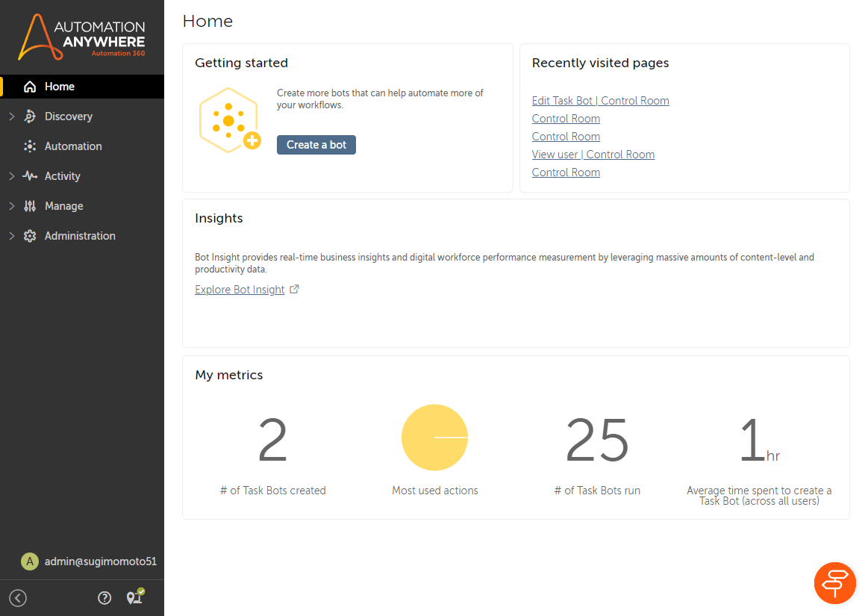
Task: Click the Getting started heading
Action: pos(241,63)
